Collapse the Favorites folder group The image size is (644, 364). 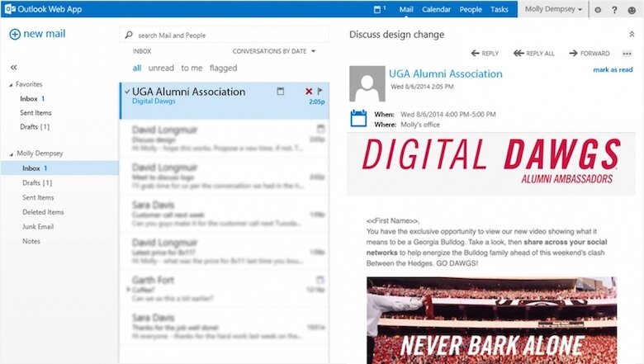[11, 85]
